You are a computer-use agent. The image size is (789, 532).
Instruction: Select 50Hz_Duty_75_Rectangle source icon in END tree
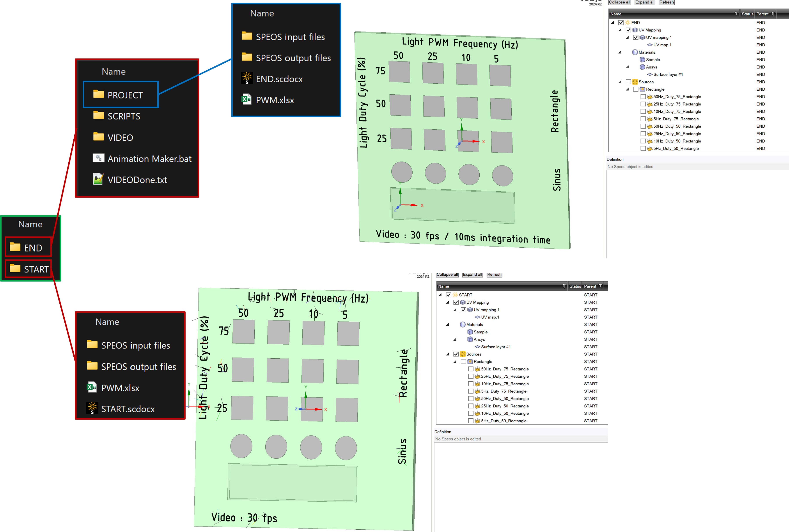[650, 97]
